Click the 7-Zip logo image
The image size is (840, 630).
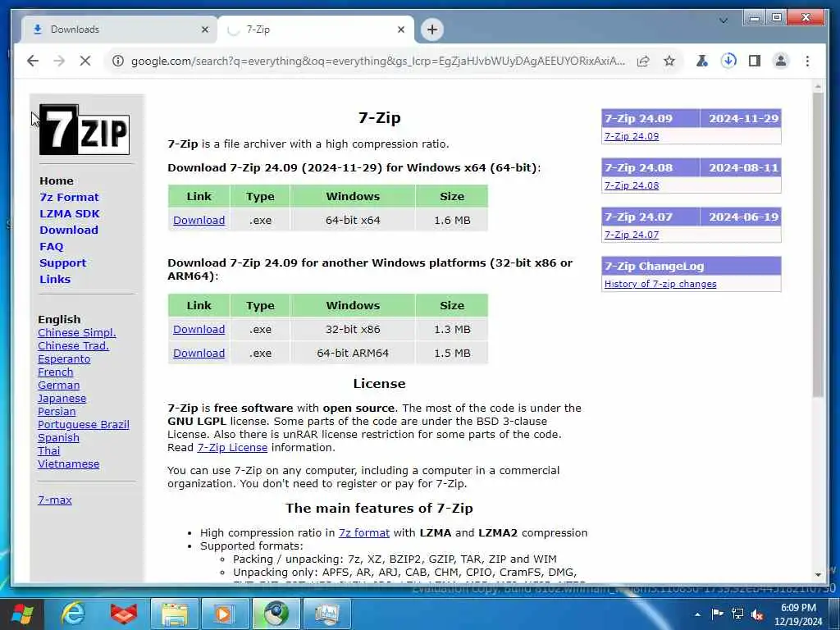pyautogui.click(x=84, y=130)
